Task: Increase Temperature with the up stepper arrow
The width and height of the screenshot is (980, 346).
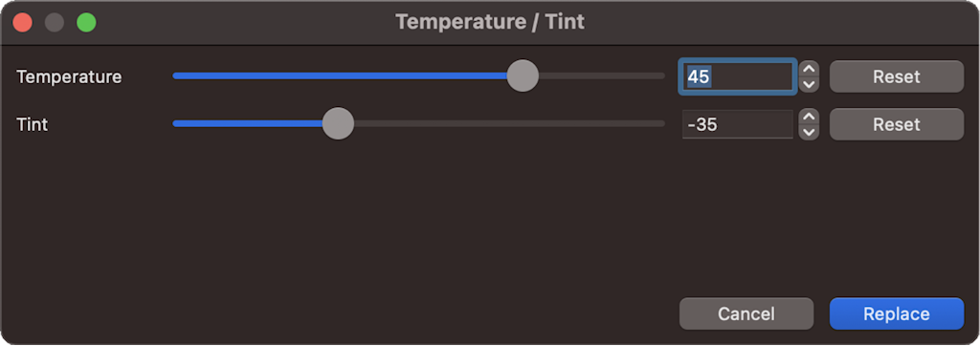Action: click(x=809, y=69)
